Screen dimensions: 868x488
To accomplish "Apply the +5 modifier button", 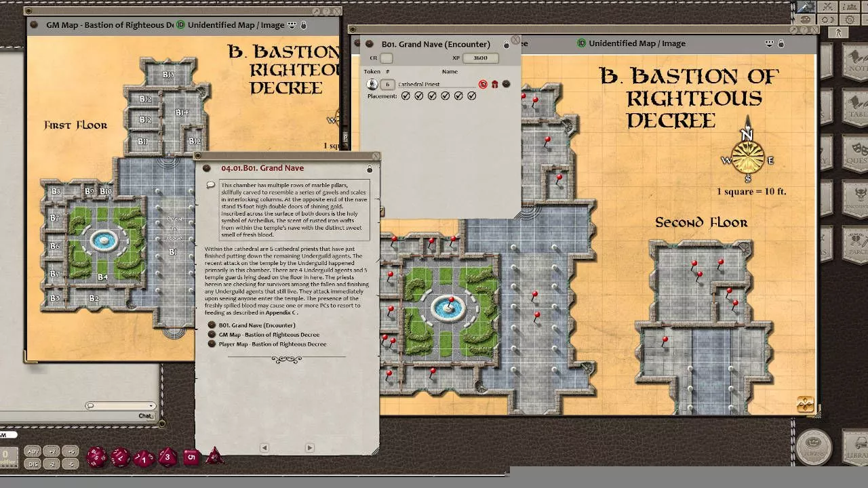I will pos(70,451).
